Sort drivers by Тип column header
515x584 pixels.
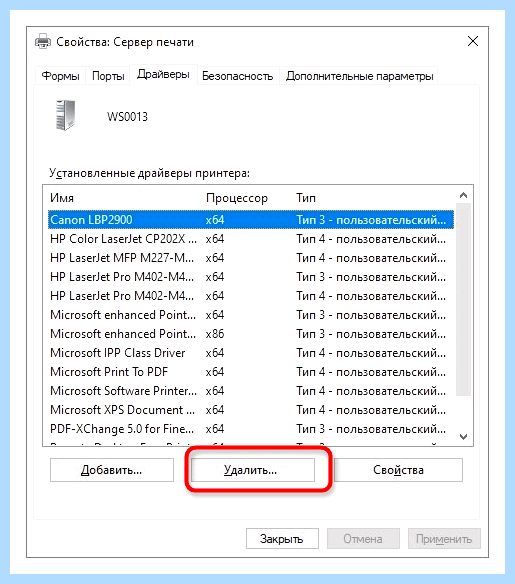pyautogui.click(x=306, y=198)
